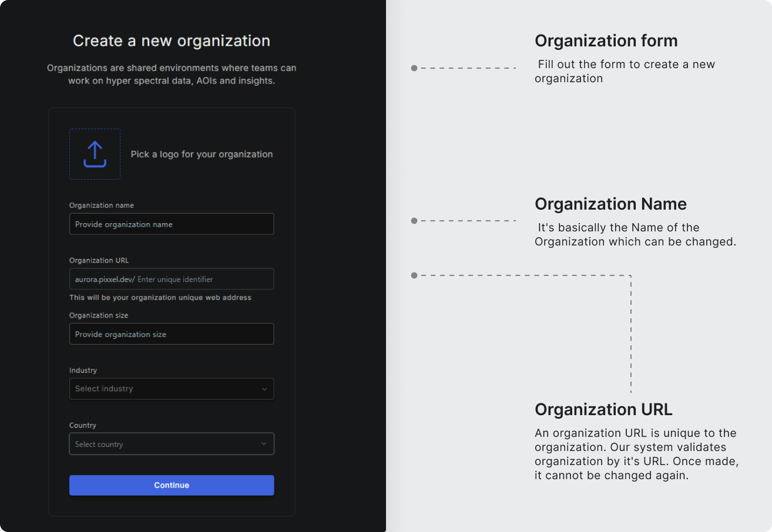Click the 'aurora.pixxel.dev/' URL prefix
This screenshot has width=772, height=532.
[x=105, y=280]
